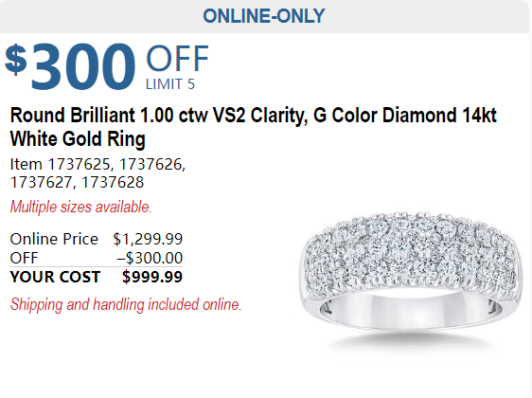Select item number 1737627

[41, 182]
